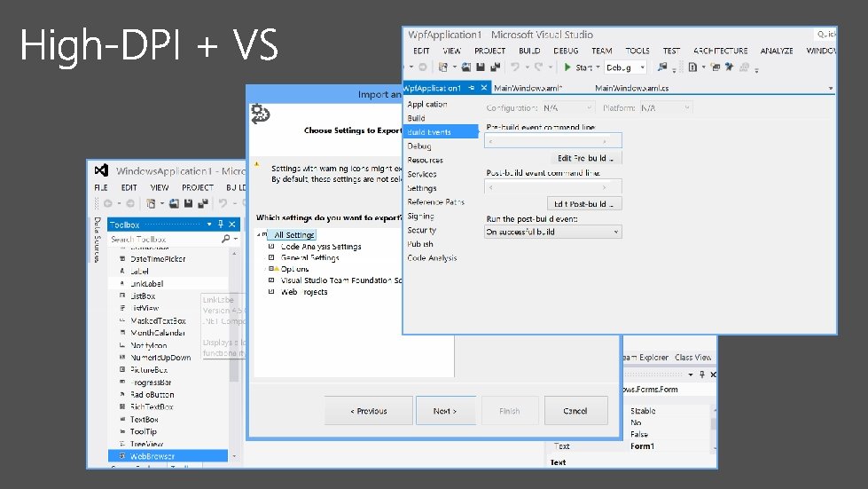Click Save icon in WpfApplication1 toolbar

click(481, 67)
